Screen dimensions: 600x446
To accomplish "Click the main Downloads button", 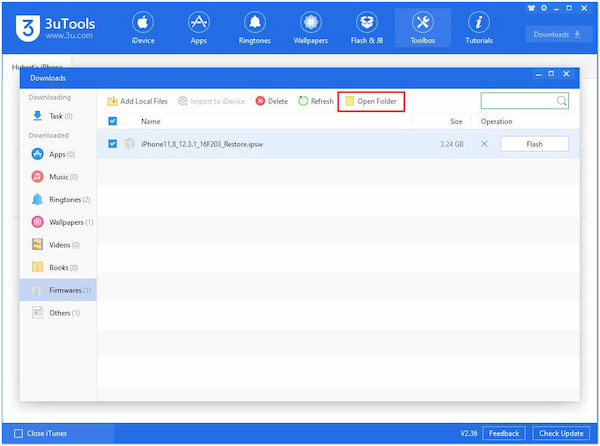I will click(557, 34).
